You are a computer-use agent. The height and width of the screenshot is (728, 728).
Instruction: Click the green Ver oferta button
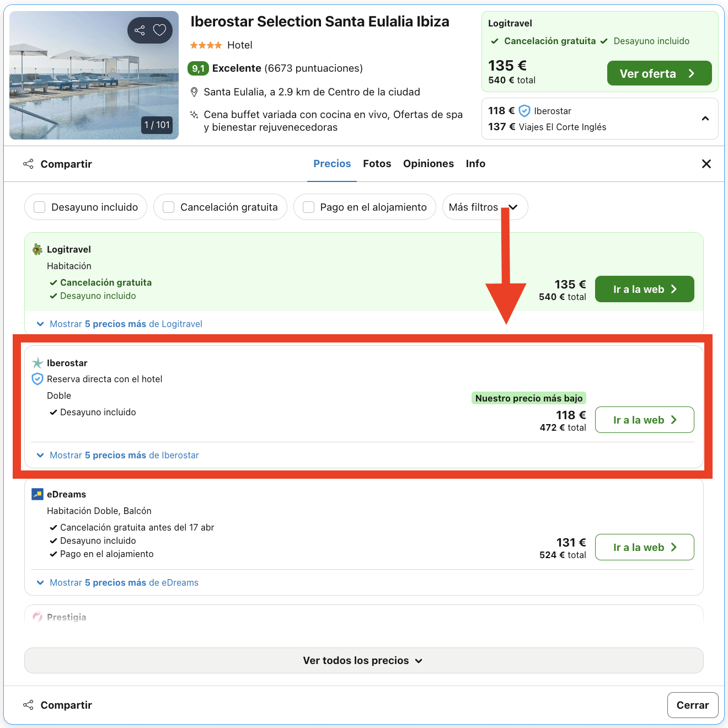click(x=659, y=73)
